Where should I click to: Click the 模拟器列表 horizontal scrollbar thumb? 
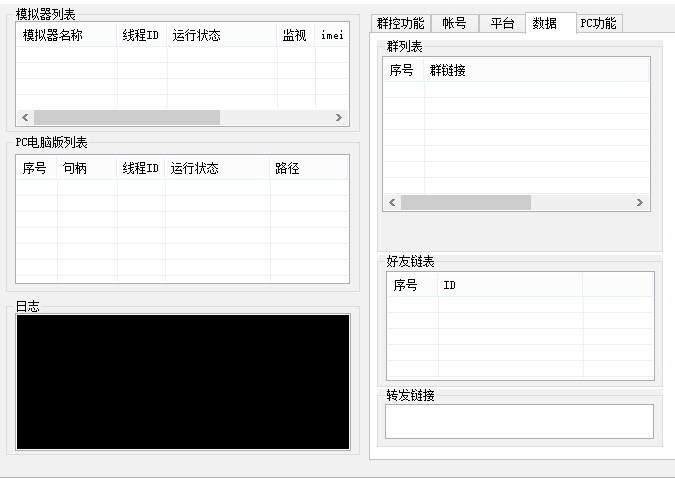[126, 117]
